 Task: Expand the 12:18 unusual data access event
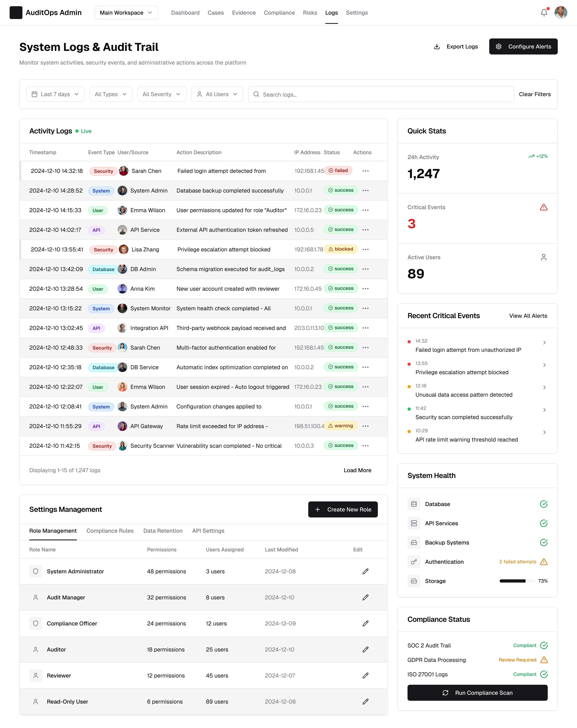coord(544,387)
